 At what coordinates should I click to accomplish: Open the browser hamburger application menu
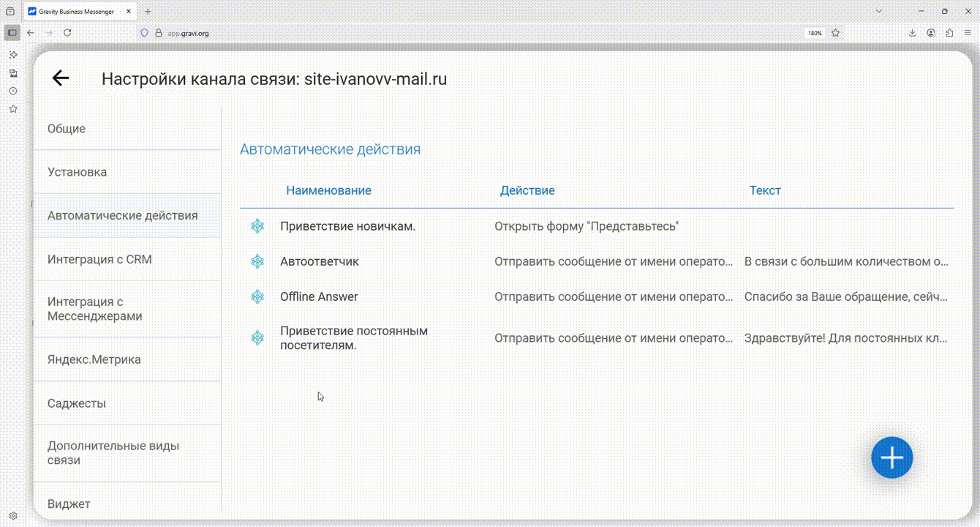click(968, 33)
